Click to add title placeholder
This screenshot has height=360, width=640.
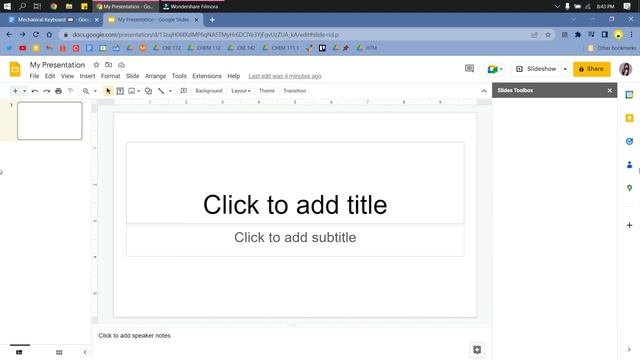295,183
